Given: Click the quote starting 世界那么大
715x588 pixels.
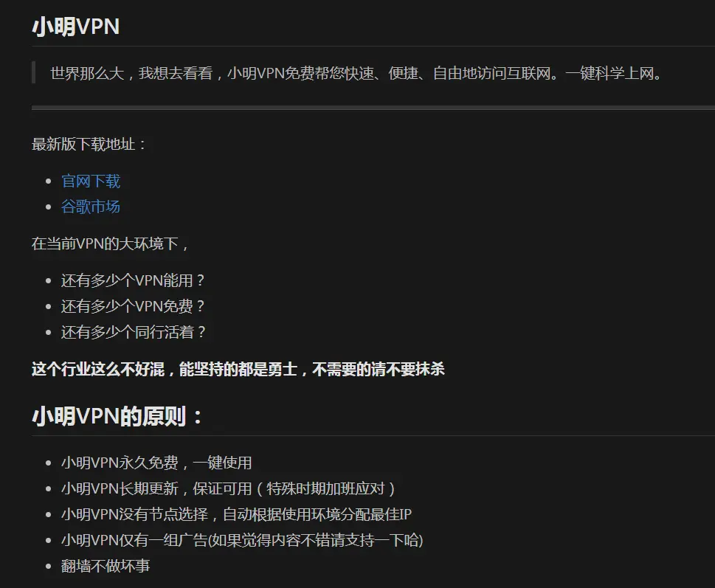Looking at the screenshot, I should tap(356, 73).
